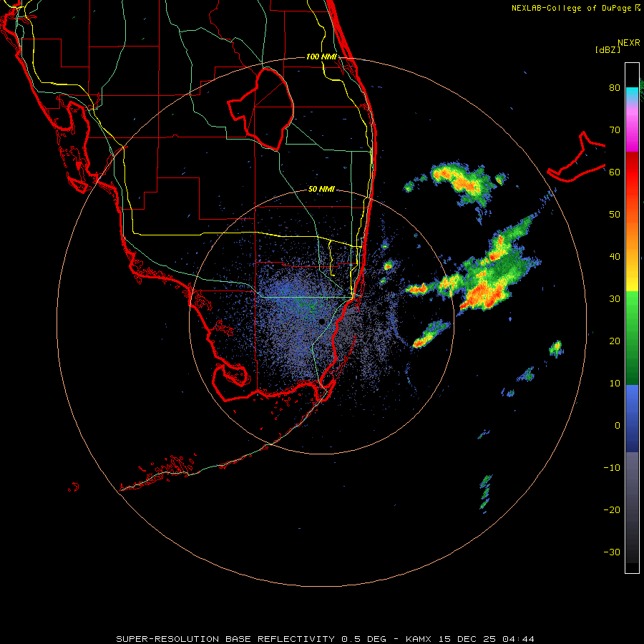
Task: Click the black radar site dot on the map
Action: (322, 321)
